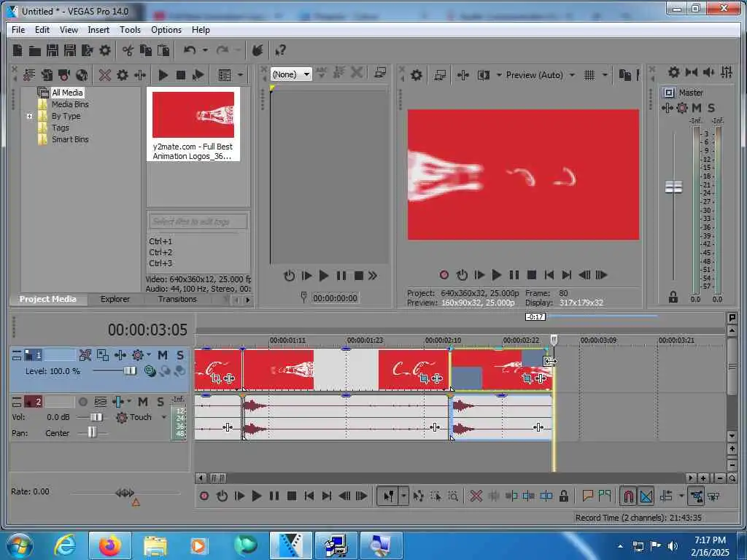Open the Tools menu

[x=130, y=29]
